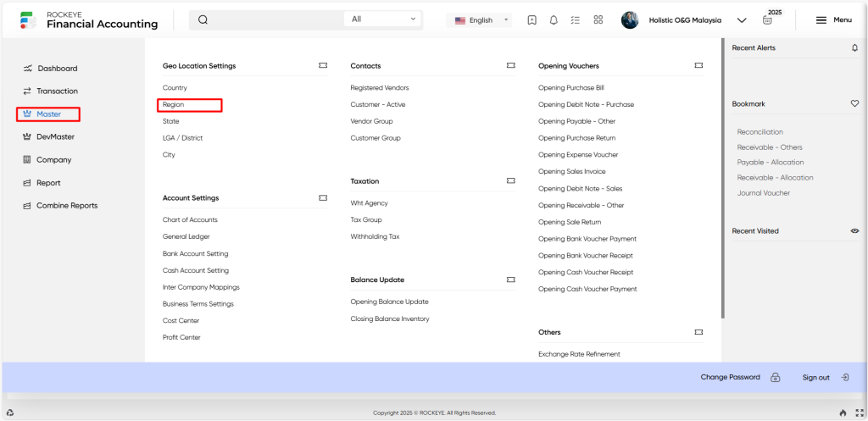The height and width of the screenshot is (421, 868).
Task: Open the Chart of Accounts link
Action: click(190, 219)
